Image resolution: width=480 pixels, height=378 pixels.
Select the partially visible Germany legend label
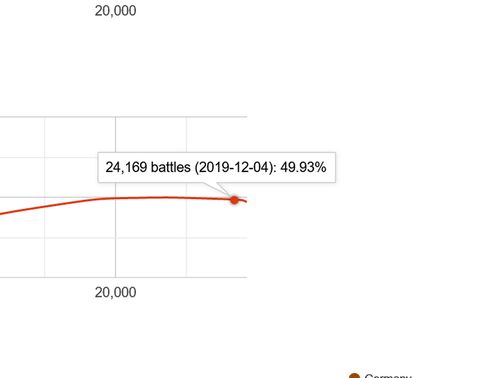point(388,376)
